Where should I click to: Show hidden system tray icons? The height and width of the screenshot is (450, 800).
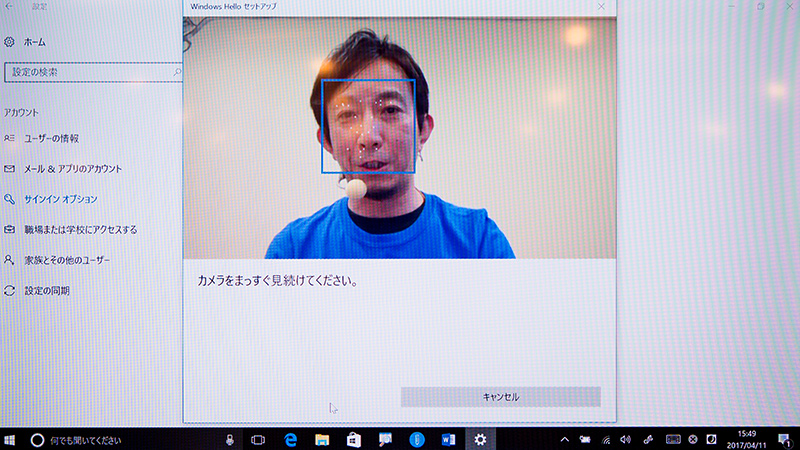click(x=564, y=440)
